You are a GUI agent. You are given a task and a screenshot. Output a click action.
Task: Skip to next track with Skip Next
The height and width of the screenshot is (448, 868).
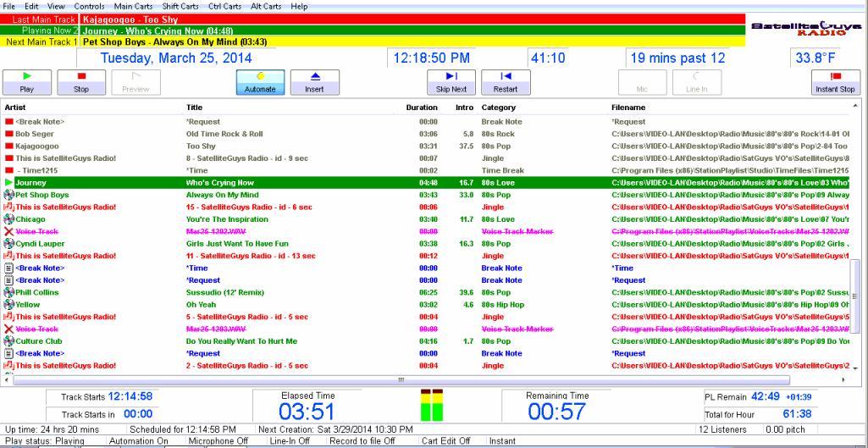click(x=451, y=82)
